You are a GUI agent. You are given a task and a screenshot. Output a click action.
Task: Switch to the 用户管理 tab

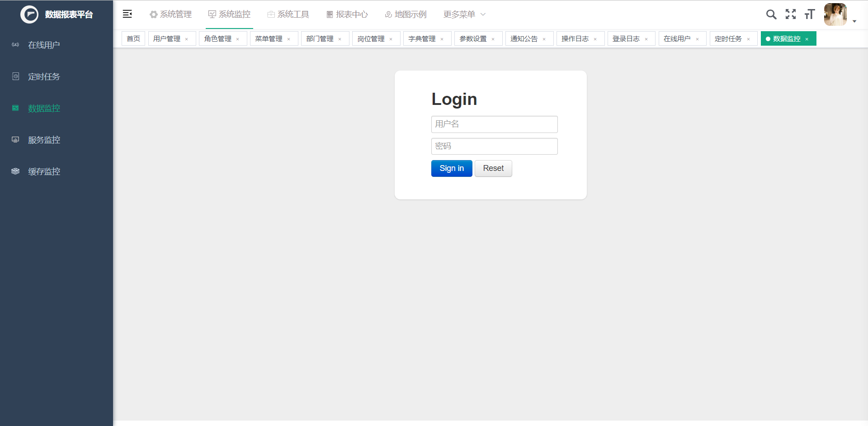(167, 38)
